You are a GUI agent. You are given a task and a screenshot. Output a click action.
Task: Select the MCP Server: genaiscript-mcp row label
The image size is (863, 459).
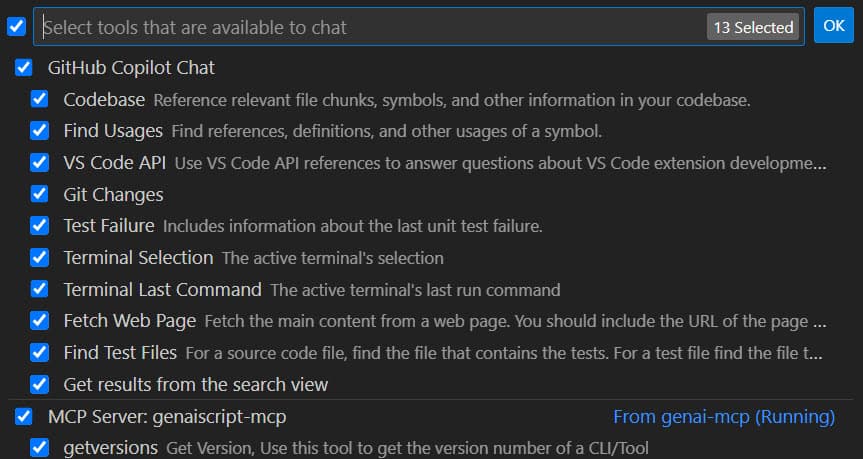[167, 417]
